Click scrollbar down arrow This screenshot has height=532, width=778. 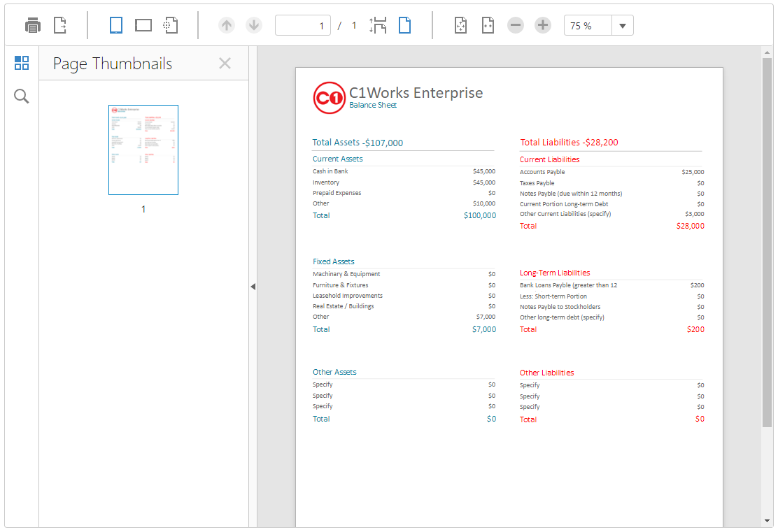tap(767, 521)
